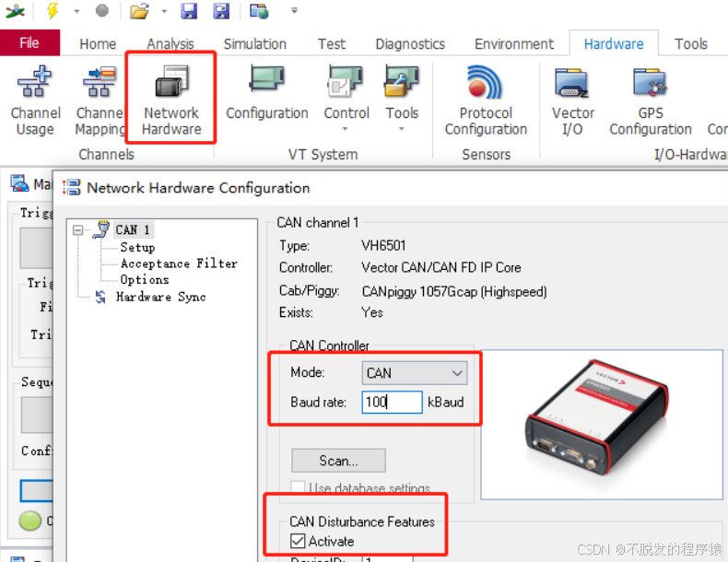The image size is (728, 562).
Task: Open Sensors Protocol Configuration
Action: coord(486,100)
